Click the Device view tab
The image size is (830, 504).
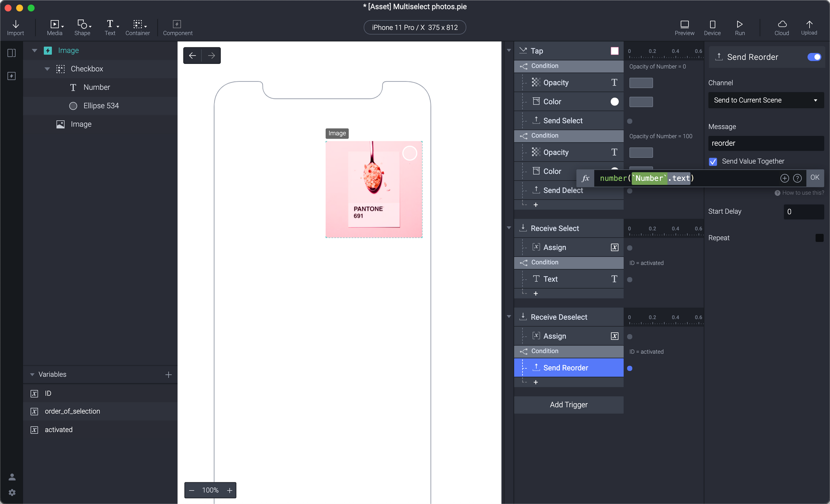pos(711,27)
